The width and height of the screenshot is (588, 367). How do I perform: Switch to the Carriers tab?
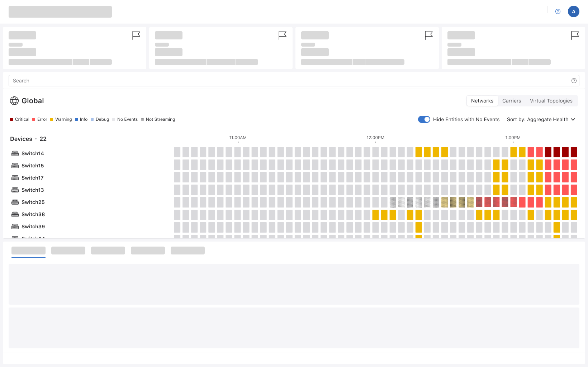pyautogui.click(x=512, y=101)
